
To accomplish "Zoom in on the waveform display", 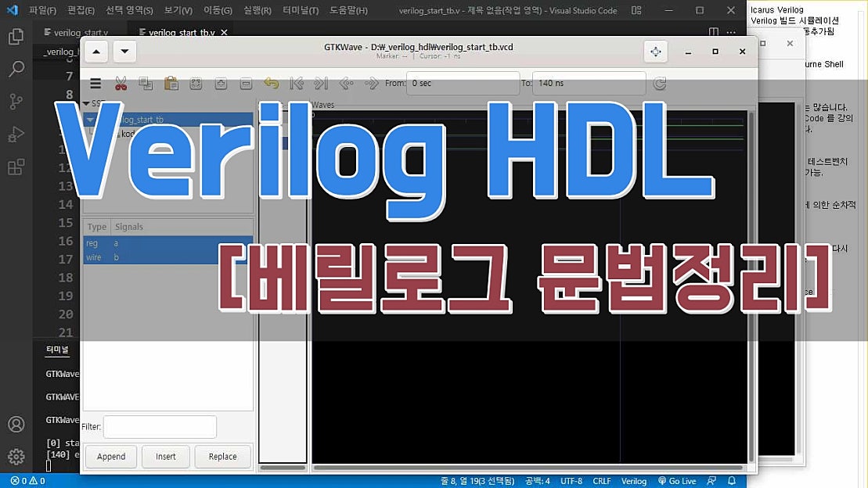I will pos(220,83).
